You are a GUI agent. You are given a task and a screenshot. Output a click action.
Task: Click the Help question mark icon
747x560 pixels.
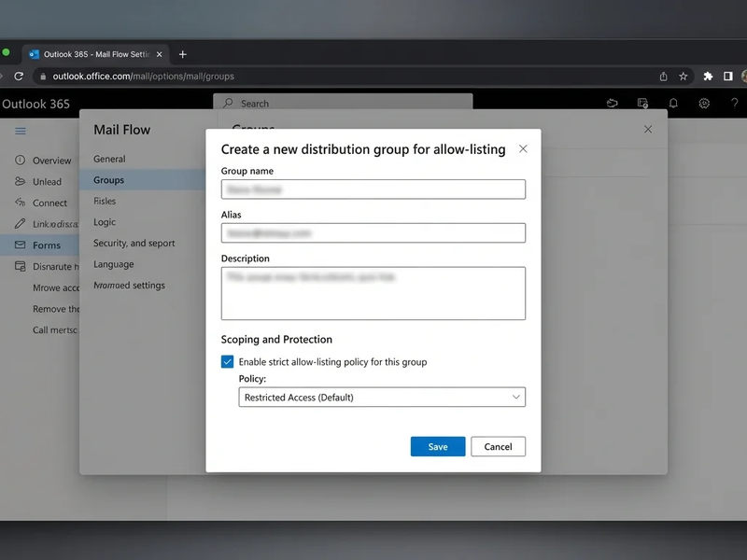coord(735,104)
